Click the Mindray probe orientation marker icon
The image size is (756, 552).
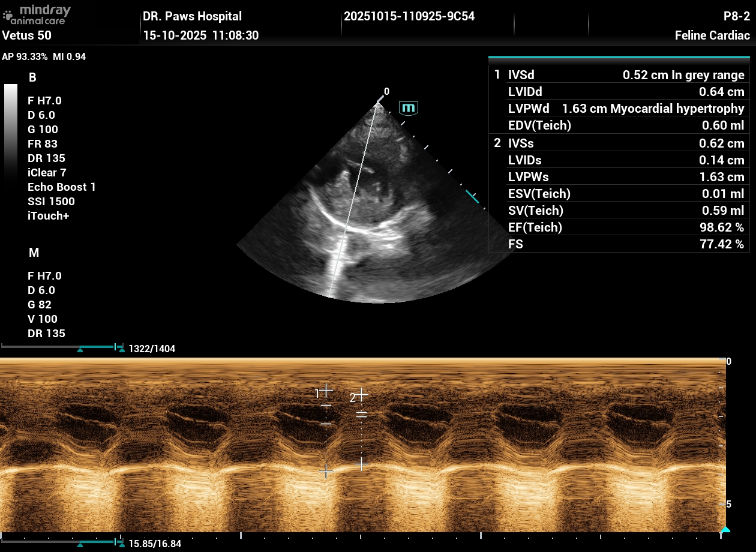pyautogui.click(x=409, y=108)
